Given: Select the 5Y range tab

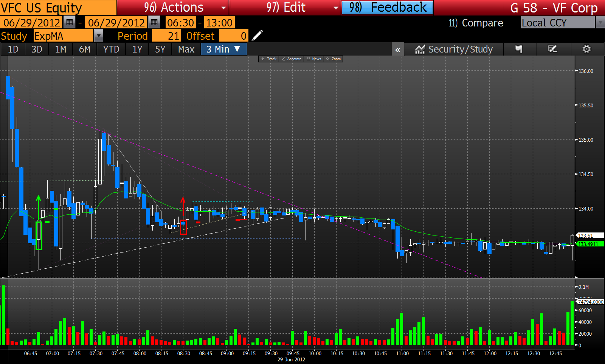Looking at the screenshot, I should [x=160, y=49].
